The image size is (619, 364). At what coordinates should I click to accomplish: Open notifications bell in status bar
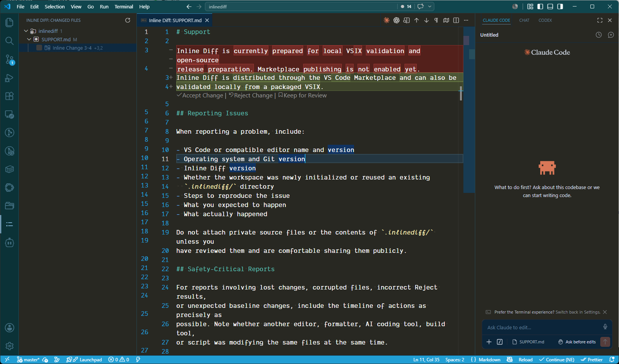pyautogui.click(x=612, y=359)
